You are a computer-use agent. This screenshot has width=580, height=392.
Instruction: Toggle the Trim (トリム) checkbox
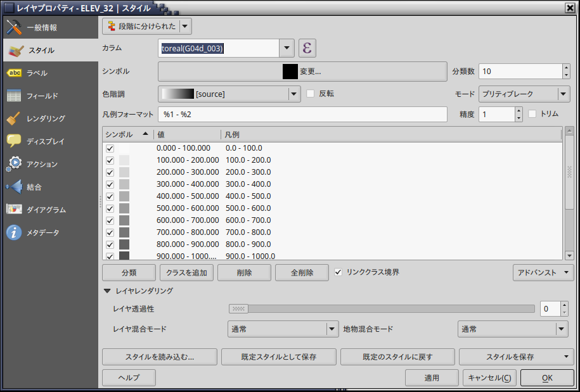click(532, 114)
